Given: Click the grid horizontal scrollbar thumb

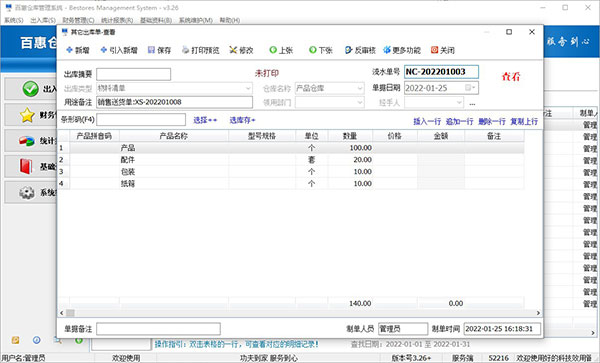Looking at the screenshot, I should click(x=70, y=313).
